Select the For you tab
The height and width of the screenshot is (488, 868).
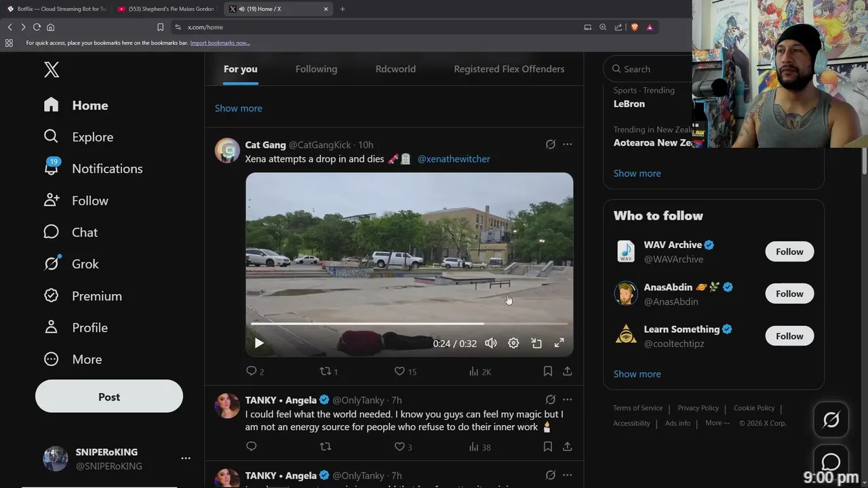pos(241,69)
